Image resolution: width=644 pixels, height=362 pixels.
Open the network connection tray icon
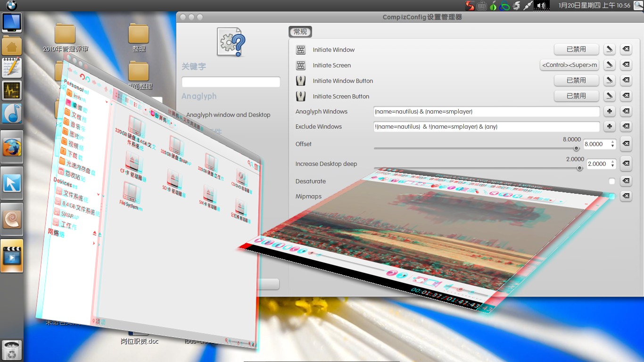tap(528, 6)
